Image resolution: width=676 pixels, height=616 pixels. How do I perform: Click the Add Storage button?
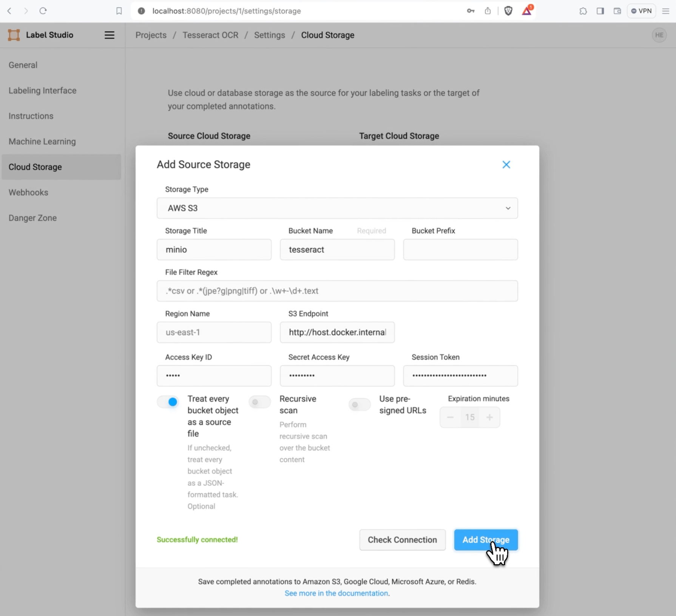coord(486,540)
